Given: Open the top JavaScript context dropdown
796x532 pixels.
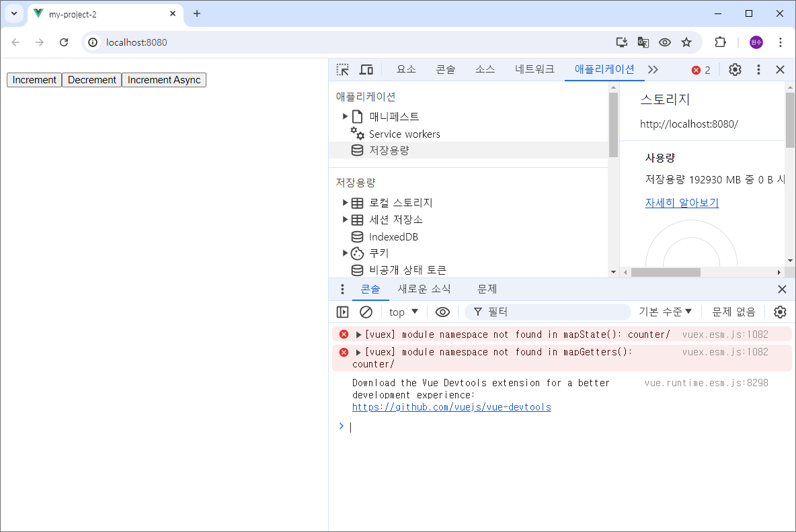Looking at the screenshot, I should point(403,312).
